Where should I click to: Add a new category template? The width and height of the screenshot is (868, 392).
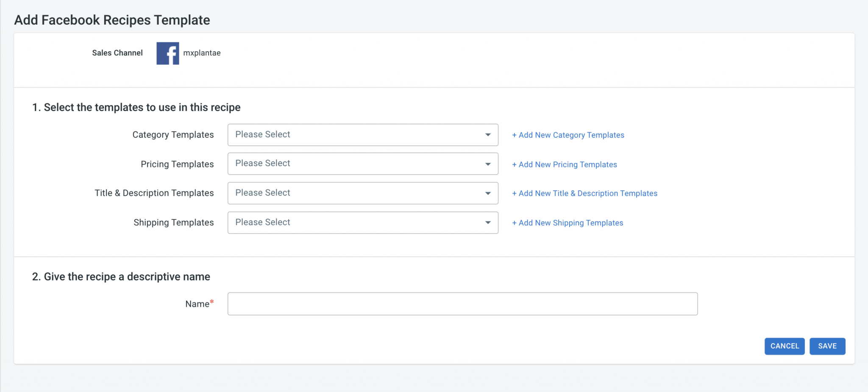coord(568,135)
